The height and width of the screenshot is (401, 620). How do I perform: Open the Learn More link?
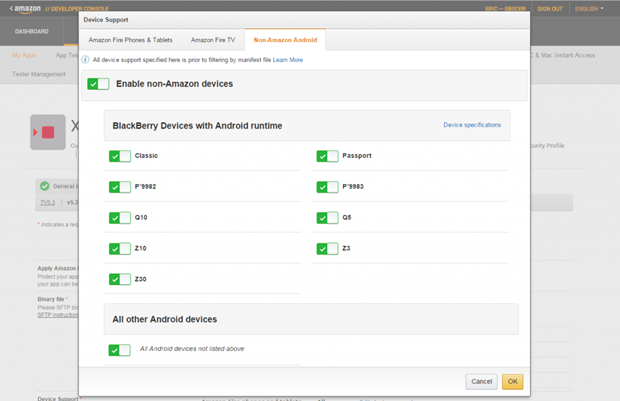point(288,60)
